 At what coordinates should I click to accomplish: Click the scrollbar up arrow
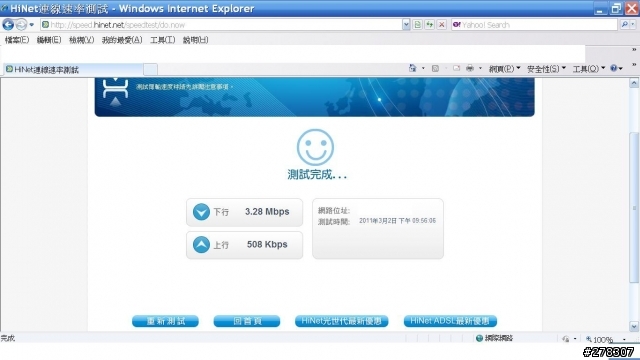[634, 83]
